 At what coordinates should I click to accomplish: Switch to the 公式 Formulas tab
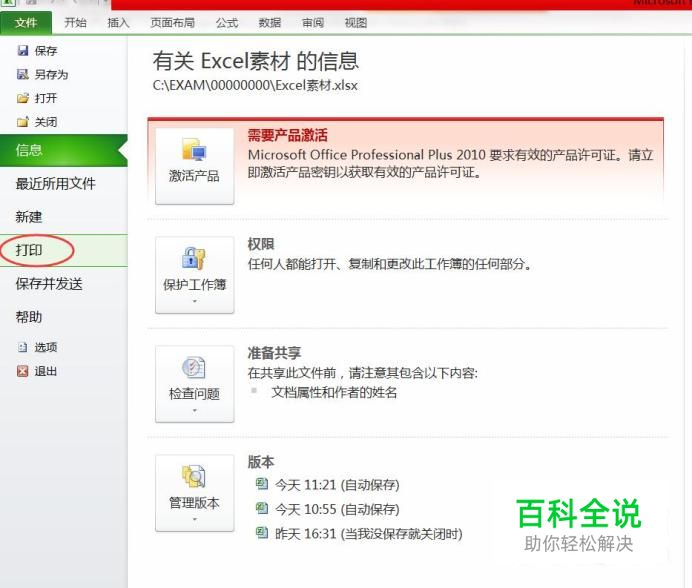[227, 23]
